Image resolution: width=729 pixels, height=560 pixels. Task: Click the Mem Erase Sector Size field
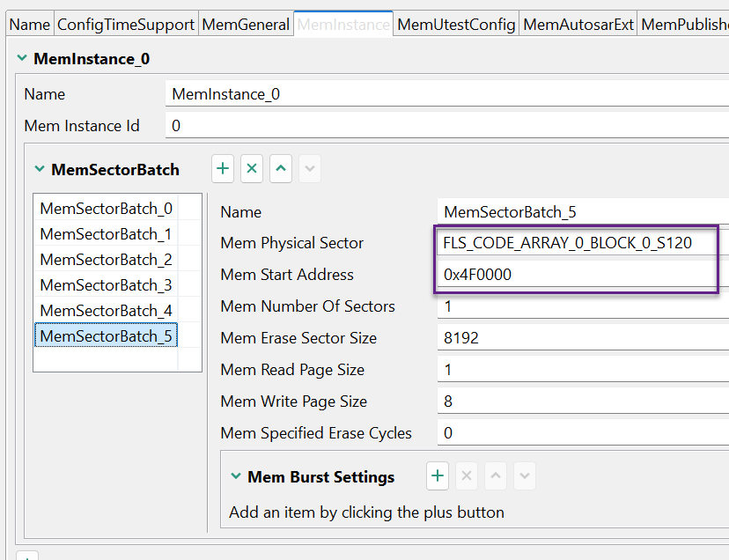click(x=583, y=338)
